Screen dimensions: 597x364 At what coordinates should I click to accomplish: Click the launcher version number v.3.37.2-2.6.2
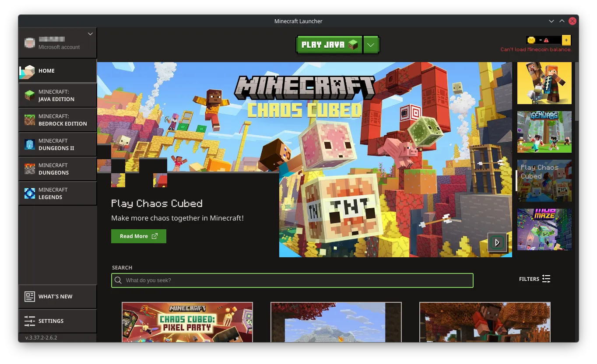pyautogui.click(x=41, y=338)
